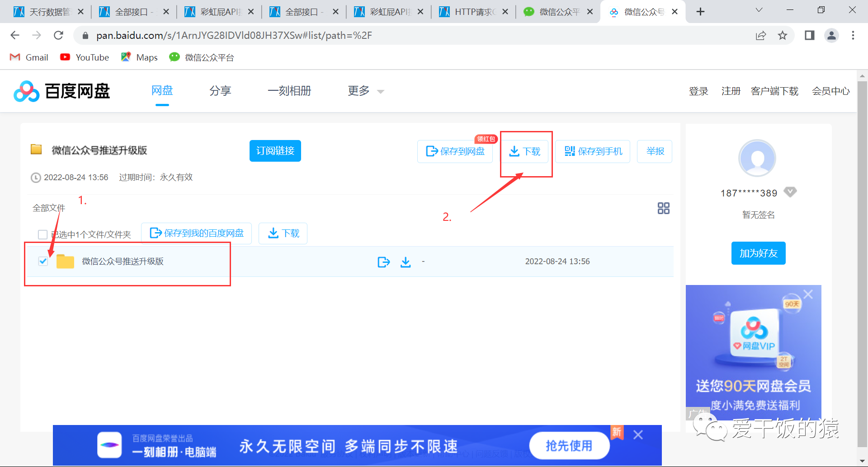Viewport: 868px width, 467px height.
Task: Click 抢先使用 banner button
Action: (x=569, y=446)
